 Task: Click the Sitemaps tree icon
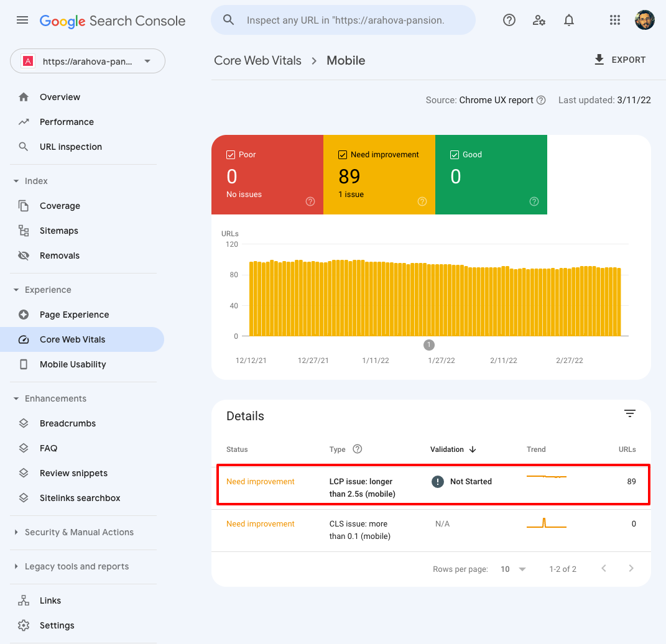[24, 231]
